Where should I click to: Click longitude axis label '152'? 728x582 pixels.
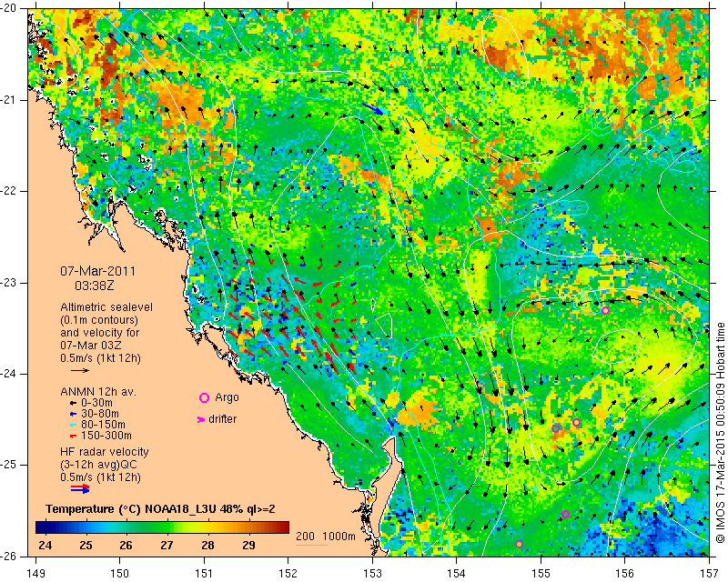coord(288,574)
